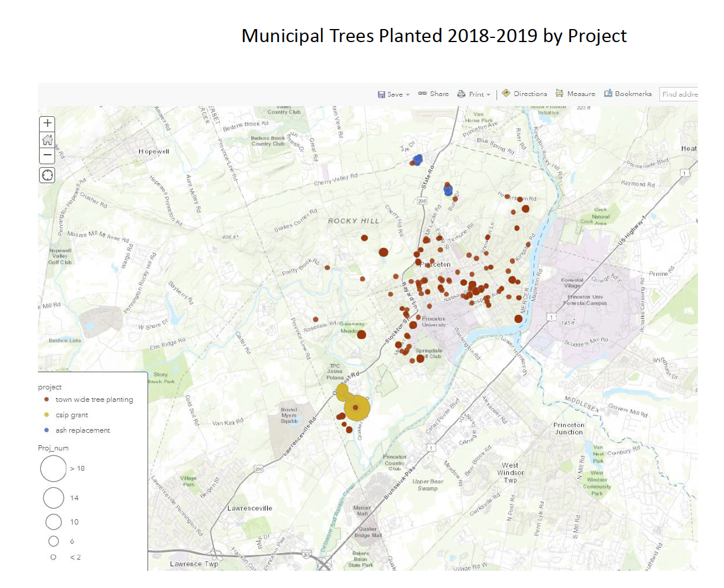The width and height of the screenshot is (724, 588).
Task: Click the yellow csip grant legend dot
Action: point(47,415)
